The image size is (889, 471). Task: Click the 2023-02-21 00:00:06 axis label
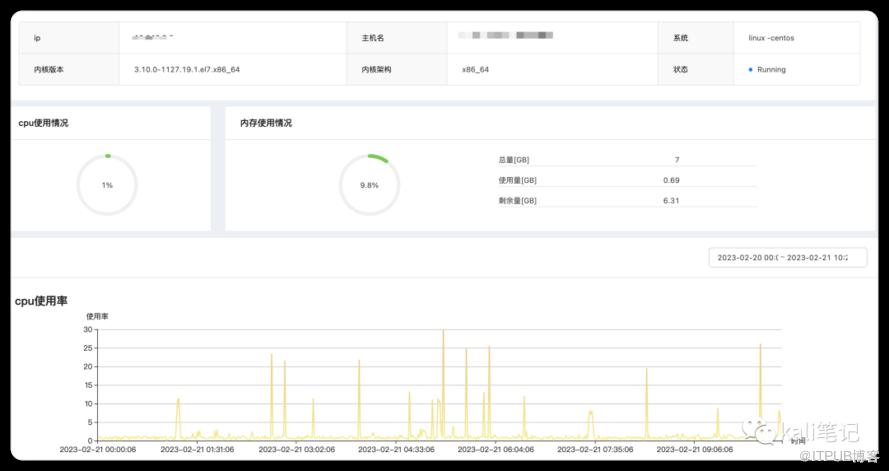point(98,450)
